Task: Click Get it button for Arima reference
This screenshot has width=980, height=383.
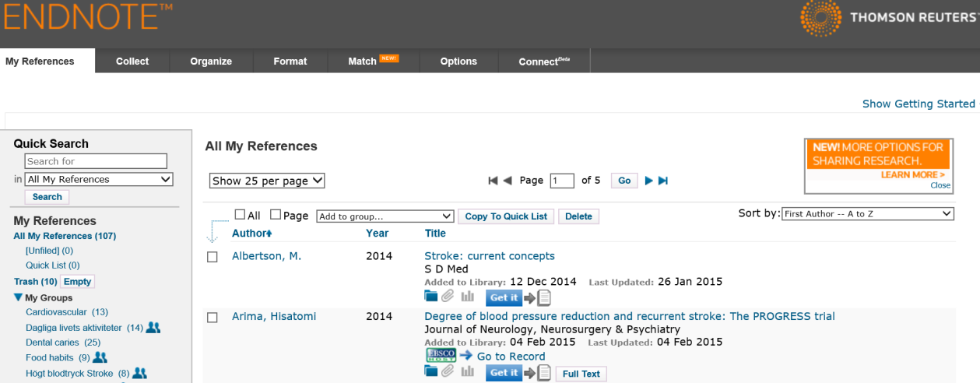Action: [x=504, y=373]
